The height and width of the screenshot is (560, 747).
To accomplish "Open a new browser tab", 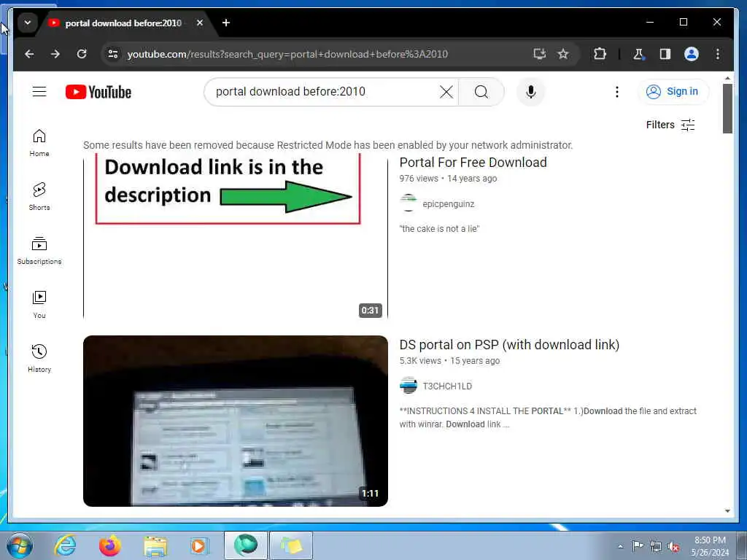I will coord(226,23).
